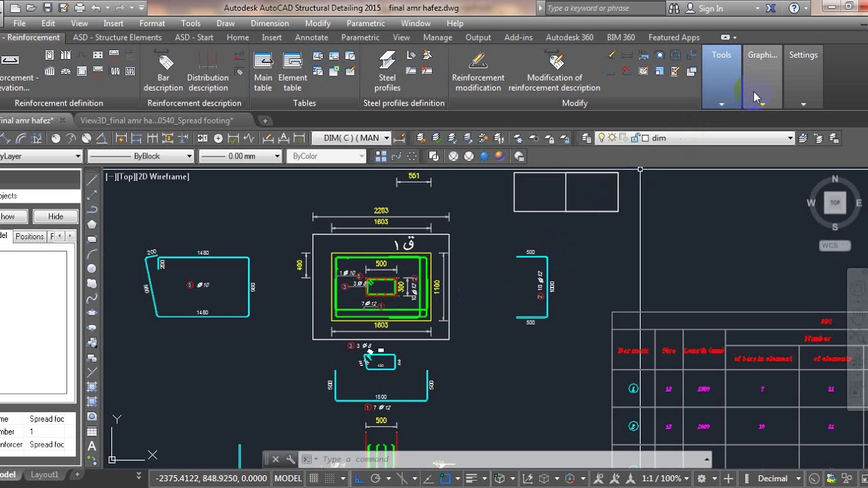
Task: Select the Steel profiles tool
Action: click(387, 72)
